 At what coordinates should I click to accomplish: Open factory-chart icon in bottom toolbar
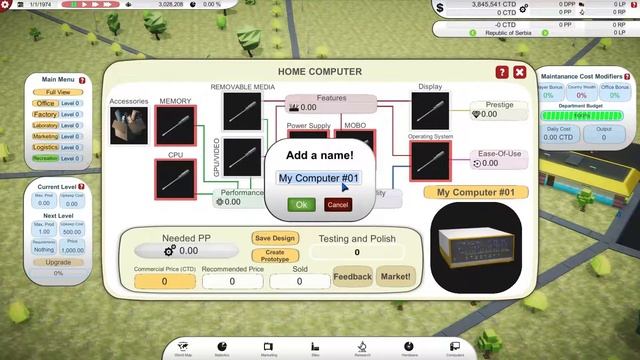pyautogui.click(x=315, y=349)
